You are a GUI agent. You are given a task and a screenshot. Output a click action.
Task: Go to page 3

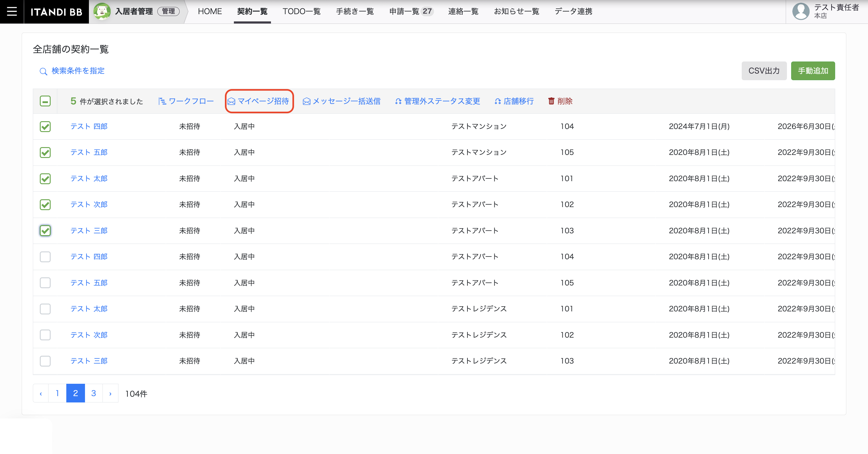pos(94,393)
